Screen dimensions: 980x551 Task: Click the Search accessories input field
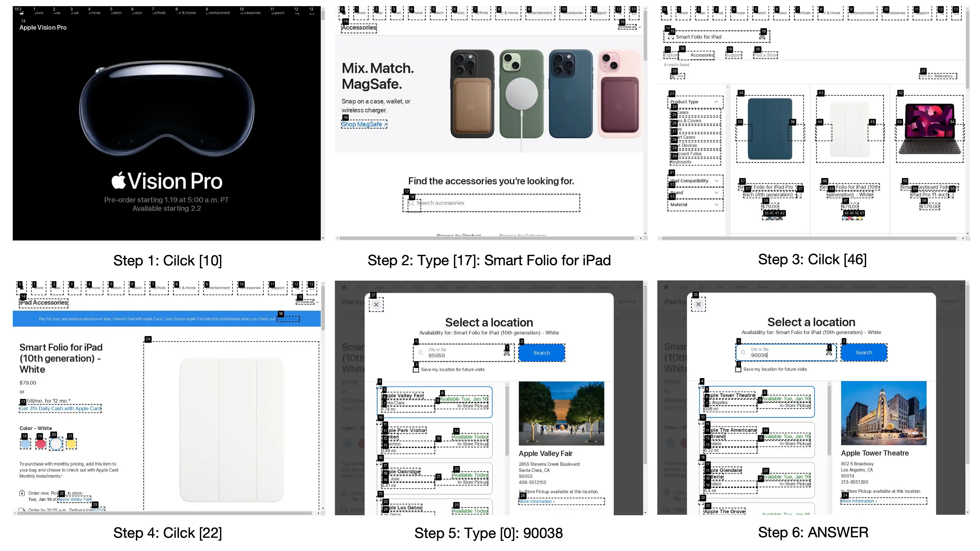pos(491,203)
